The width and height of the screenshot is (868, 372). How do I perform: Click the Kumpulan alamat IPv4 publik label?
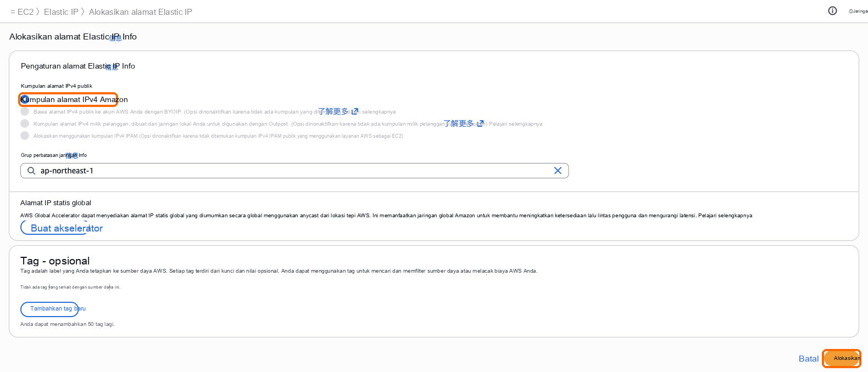tap(57, 86)
